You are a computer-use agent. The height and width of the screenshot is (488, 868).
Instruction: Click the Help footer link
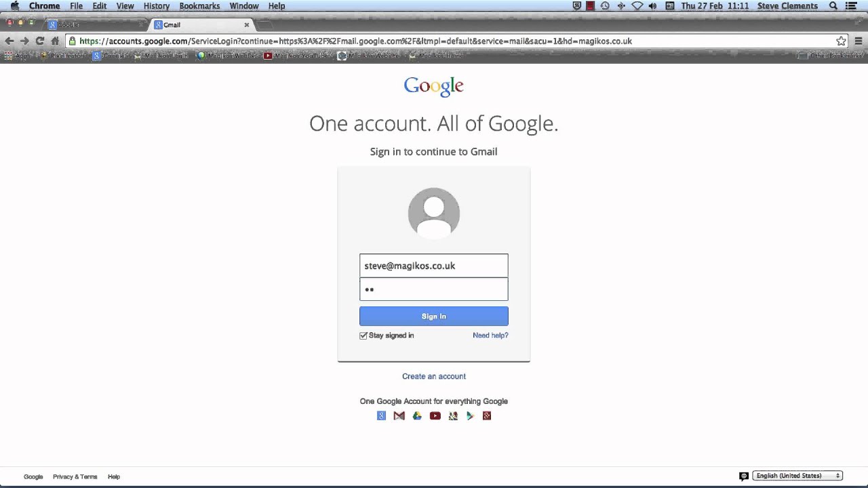point(114,476)
